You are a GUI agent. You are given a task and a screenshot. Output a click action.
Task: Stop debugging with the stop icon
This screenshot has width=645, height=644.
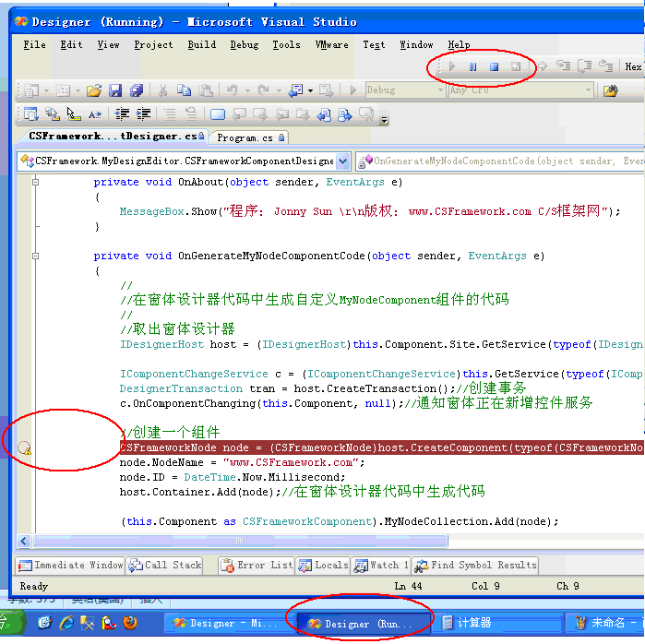point(494,66)
